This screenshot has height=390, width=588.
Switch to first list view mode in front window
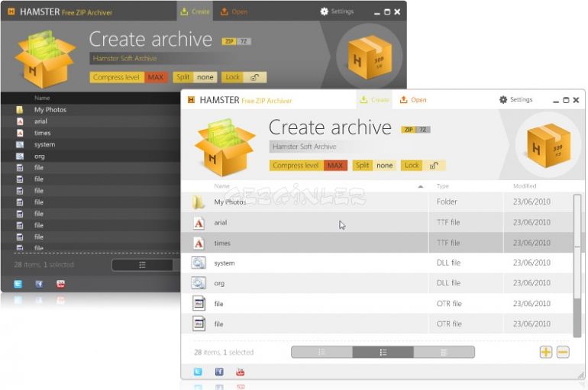point(321,353)
